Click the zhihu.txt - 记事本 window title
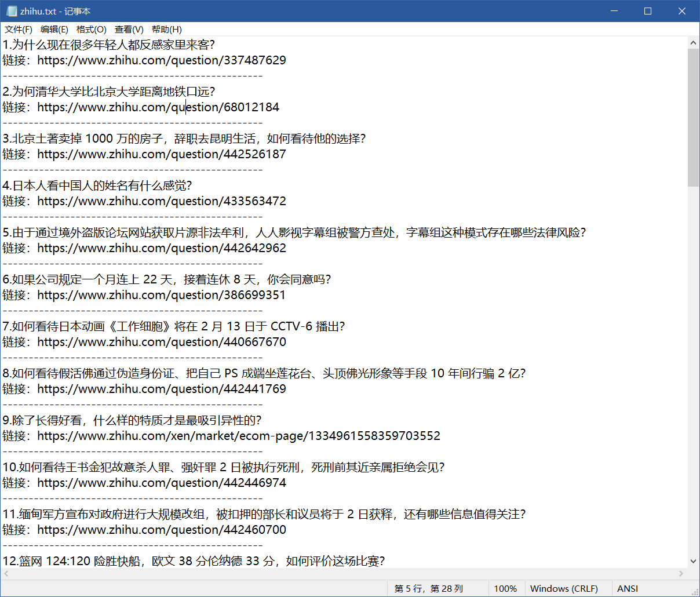 coord(55,11)
